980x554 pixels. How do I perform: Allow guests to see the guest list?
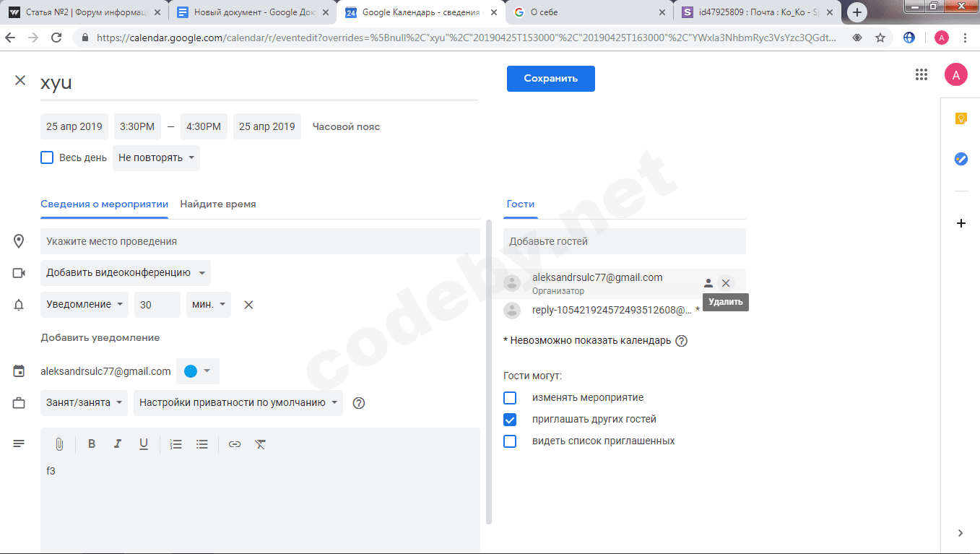tap(510, 441)
